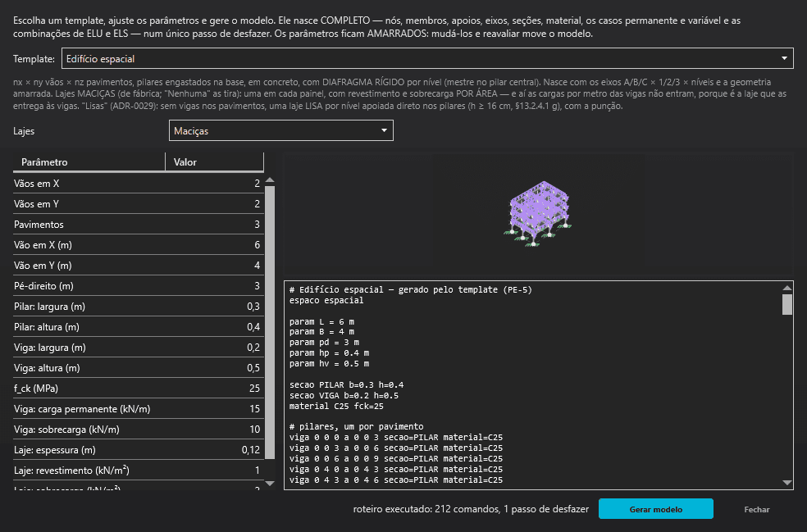807x532 pixels.
Task: Edit the Vãos em X value
Action: 215,183
